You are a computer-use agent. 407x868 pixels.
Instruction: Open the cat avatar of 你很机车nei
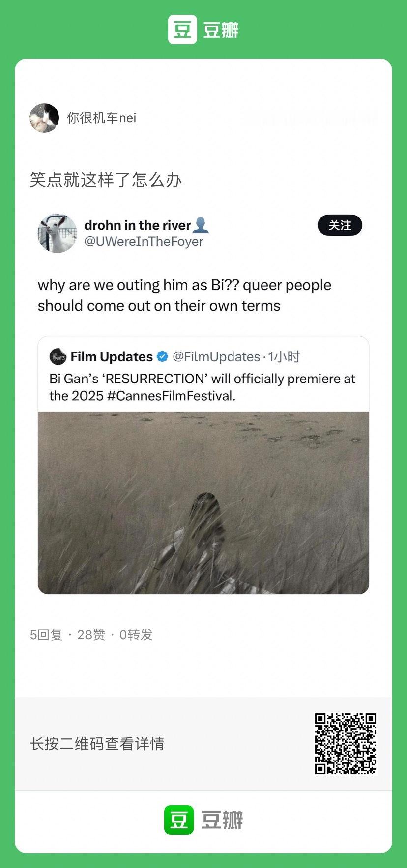(x=44, y=118)
